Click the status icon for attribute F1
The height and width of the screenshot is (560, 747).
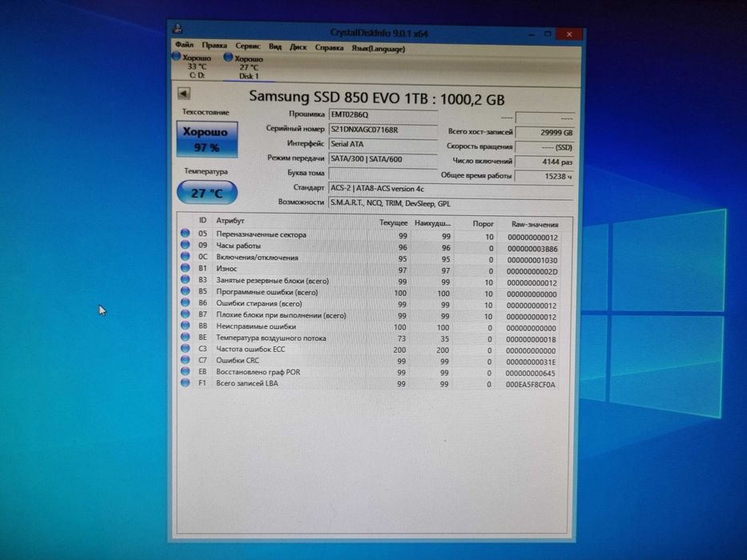click(x=185, y=382)
